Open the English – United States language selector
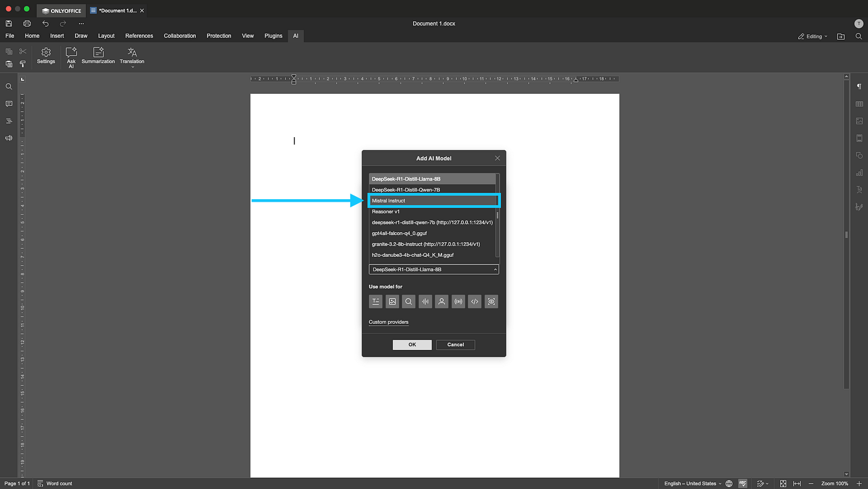 click(x=693, y=483)
